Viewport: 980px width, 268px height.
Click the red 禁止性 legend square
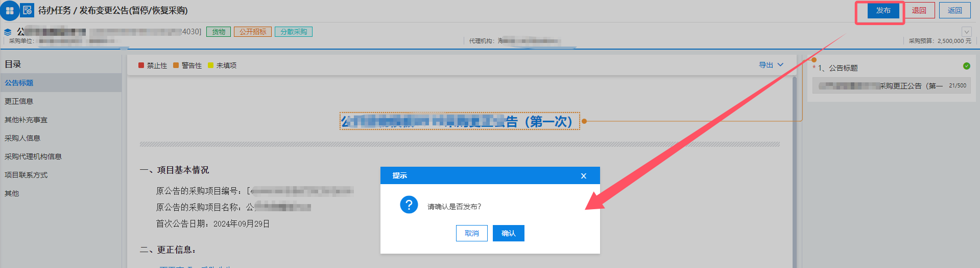(x=141, y=65)
